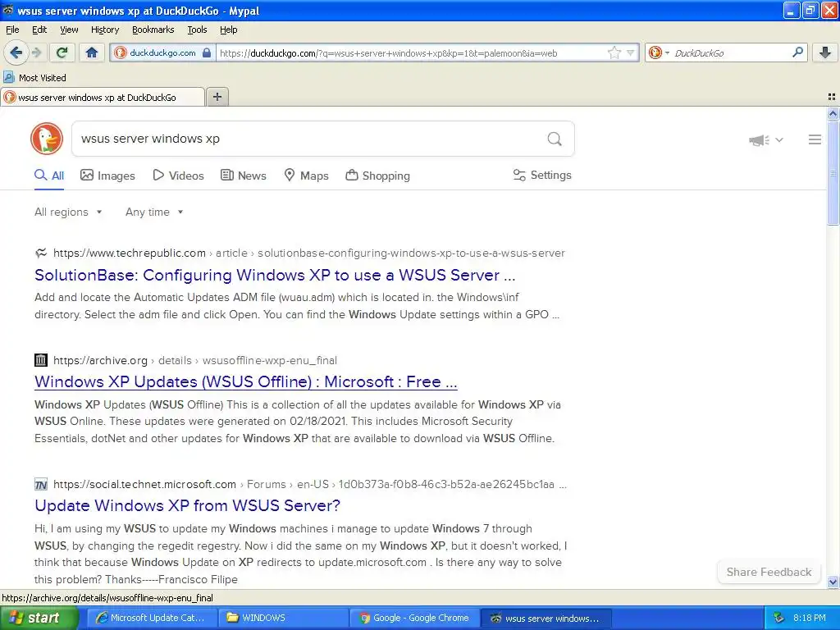Screen dimensions: 840x630
Task: Click the social.technet.microsoft.com result URL
Action: click(309, 484)
